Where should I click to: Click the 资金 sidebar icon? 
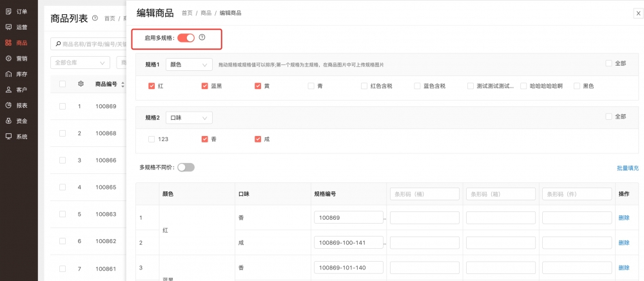pyautogui.click(x=8, y=121)
